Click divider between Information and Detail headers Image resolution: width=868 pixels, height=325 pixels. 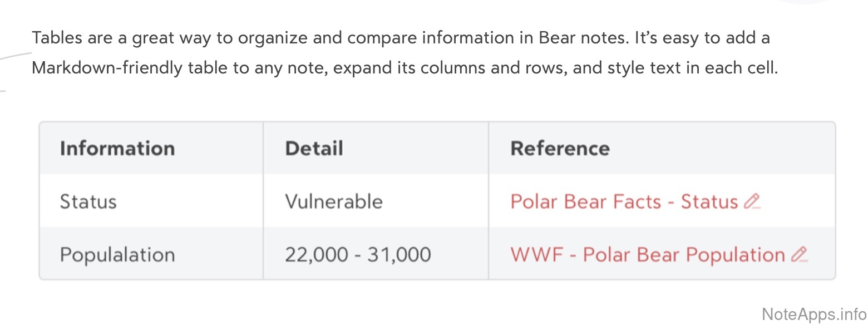coord(263,149)
